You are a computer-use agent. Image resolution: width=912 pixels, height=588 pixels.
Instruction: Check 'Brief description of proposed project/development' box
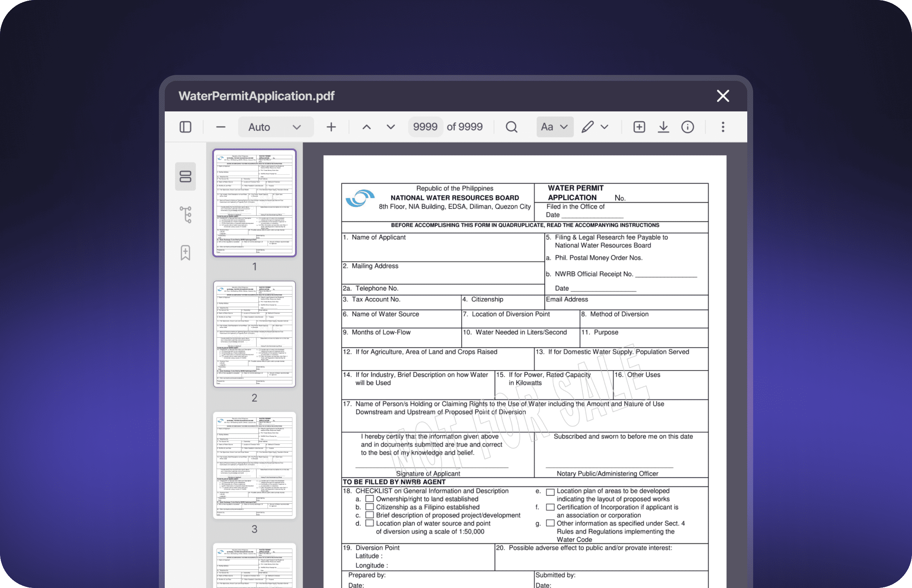[370, 515]
